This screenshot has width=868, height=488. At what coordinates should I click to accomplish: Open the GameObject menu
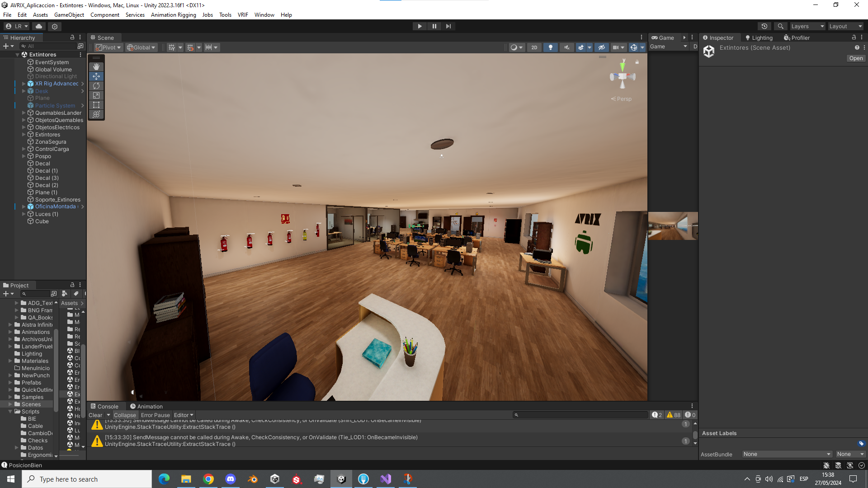[69, 15]
